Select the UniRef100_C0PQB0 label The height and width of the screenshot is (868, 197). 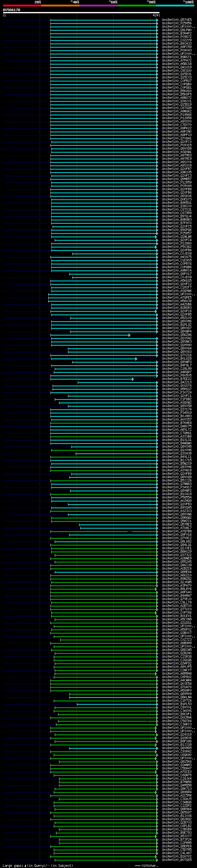(x=177, y=84)
